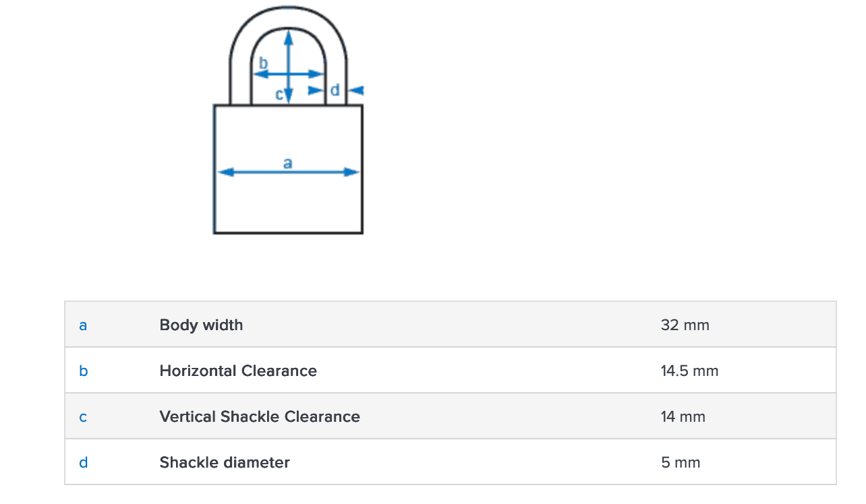
Task: Click the arrowhead right of the 'd' label
Action: 357,90
